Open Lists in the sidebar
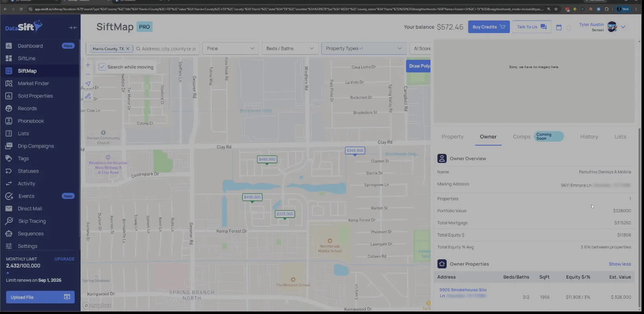 23,133
